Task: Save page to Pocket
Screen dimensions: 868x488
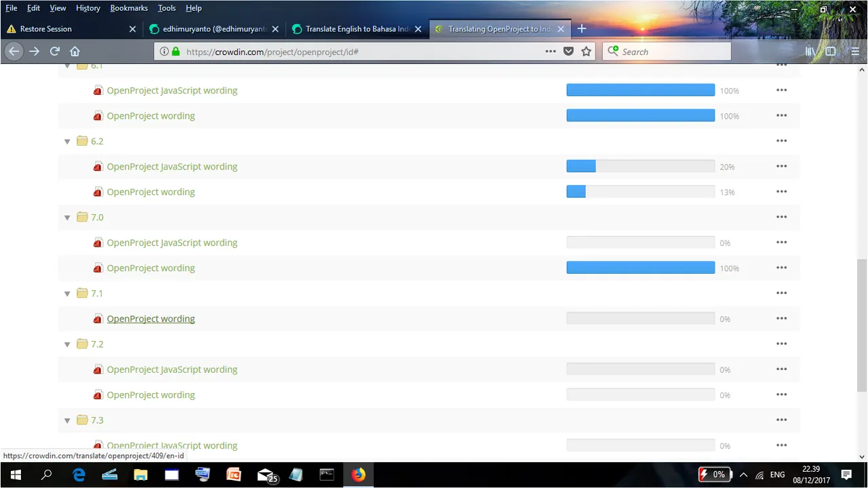Action: tap(569, 52)
